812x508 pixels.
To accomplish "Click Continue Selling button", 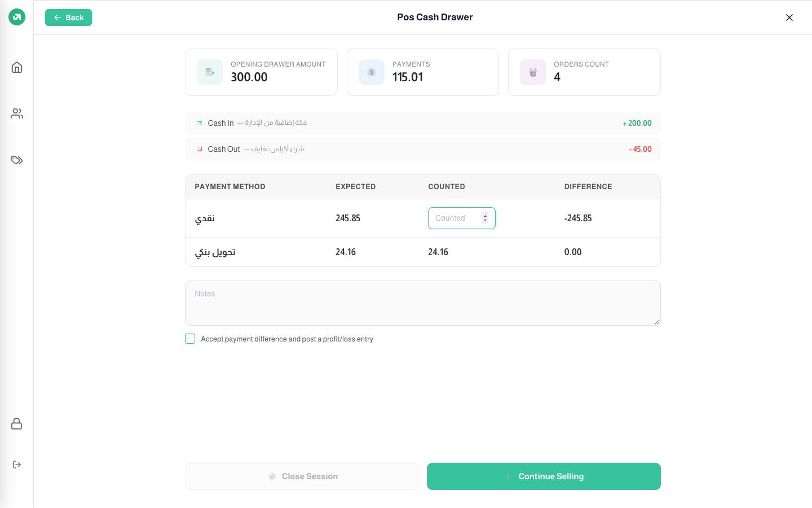I will pos(544,476).
